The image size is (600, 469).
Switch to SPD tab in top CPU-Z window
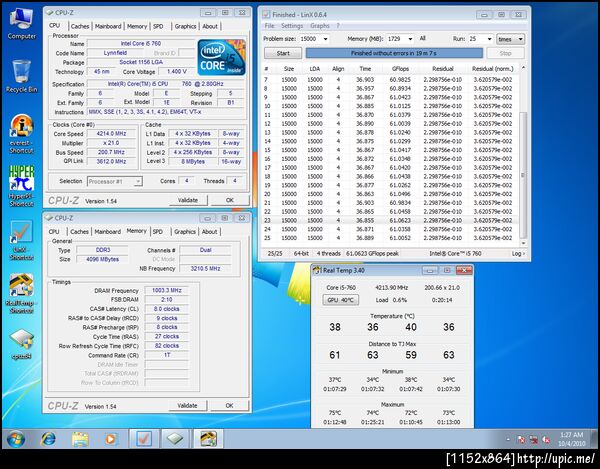[158, 26]
